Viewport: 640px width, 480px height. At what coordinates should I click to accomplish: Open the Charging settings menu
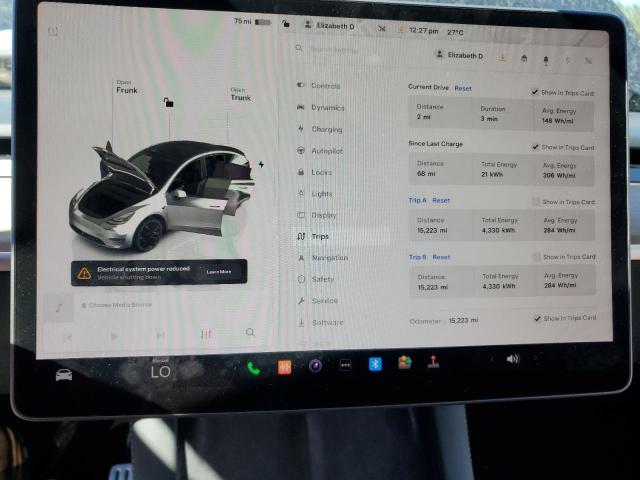click(320, 129)
